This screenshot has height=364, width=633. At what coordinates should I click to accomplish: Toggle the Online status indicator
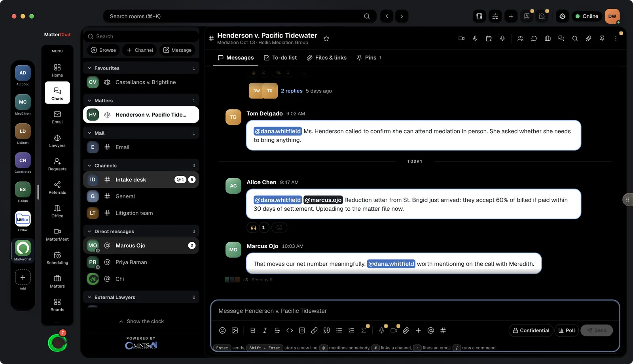(587, 16)
